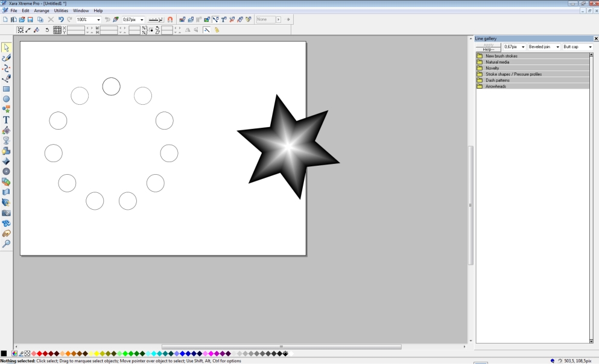The width and height of the screenshot is (599, 364).
Task: Click the Undo arrow
Action: (61, 19)
